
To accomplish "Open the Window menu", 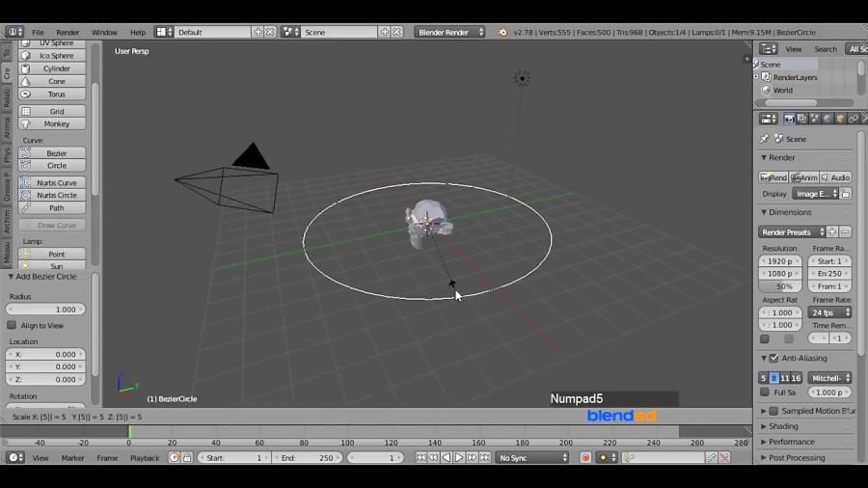I will (x=104, y=32).
